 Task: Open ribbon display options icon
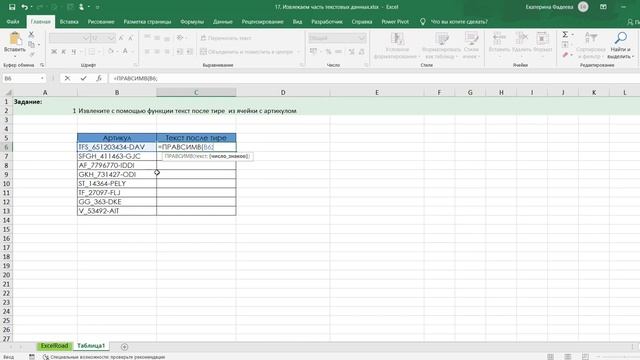point(603,7)
